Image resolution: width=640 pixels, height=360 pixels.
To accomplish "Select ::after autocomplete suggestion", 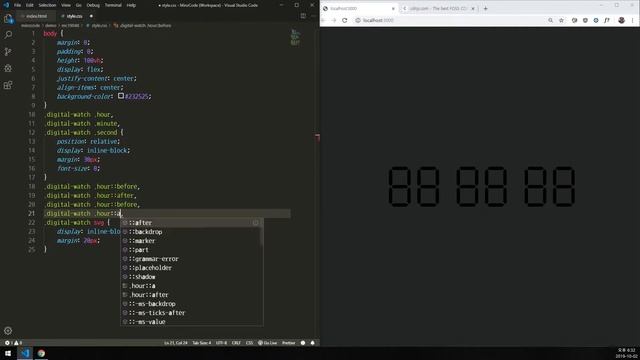I will tap(191, 223).
